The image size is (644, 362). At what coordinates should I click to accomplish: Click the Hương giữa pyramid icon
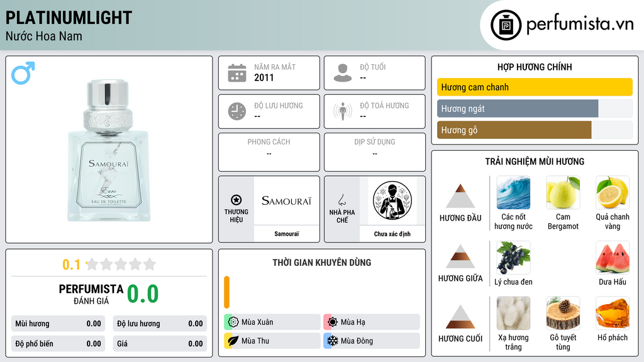coord(460,256)
